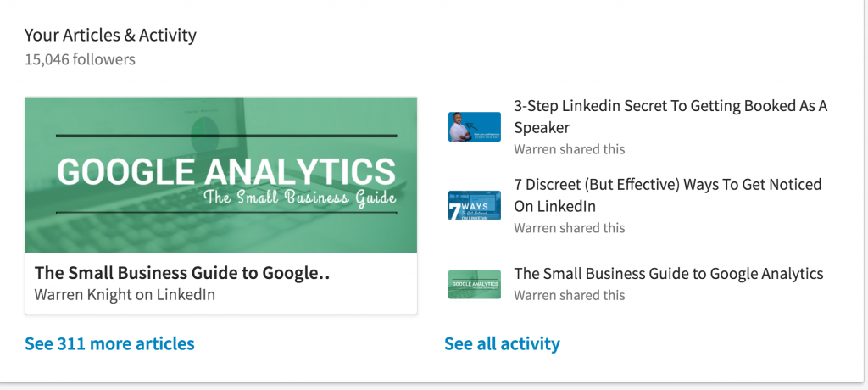Click the "15,046 followers" count
Screen dimensions: 868x390
click(80, 59)
